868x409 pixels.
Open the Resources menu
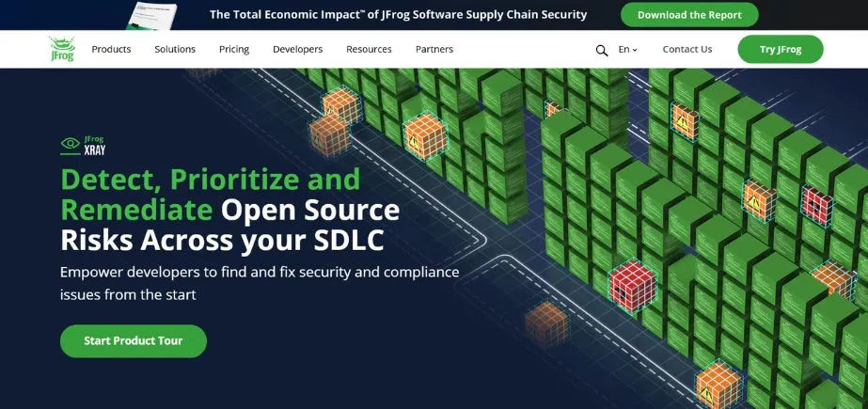point(369,49)
